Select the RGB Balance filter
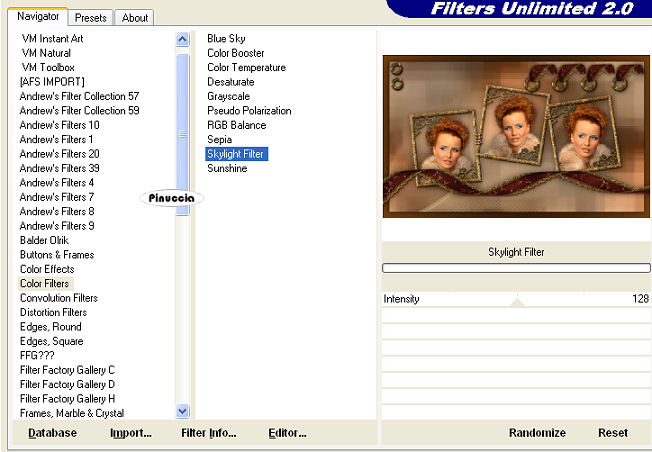This screenshot has width=652, height=452. click(237, 125)
